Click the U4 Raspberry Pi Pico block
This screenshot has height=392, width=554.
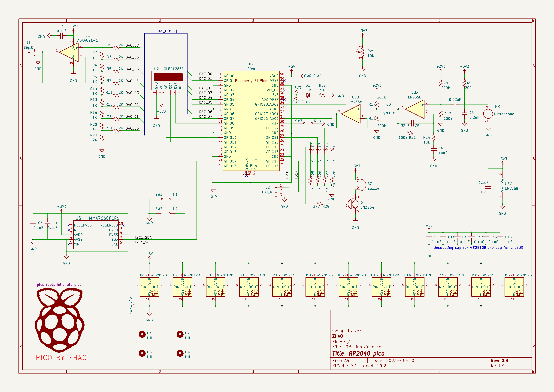251,121
